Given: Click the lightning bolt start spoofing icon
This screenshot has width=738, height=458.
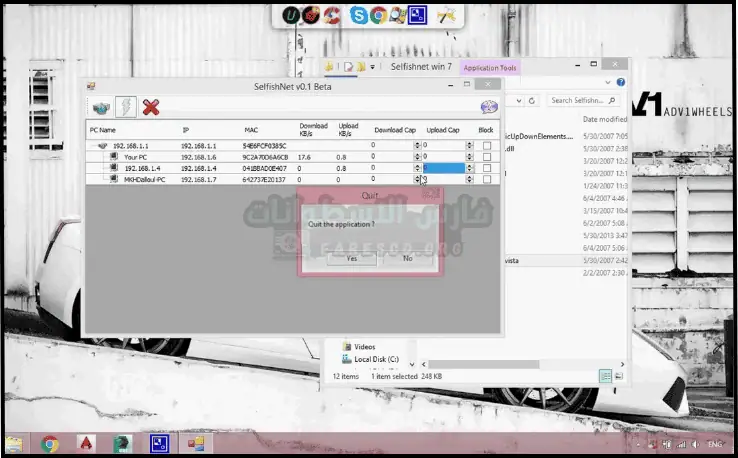Looking at the screenshot, I should [x=126, y=107].
